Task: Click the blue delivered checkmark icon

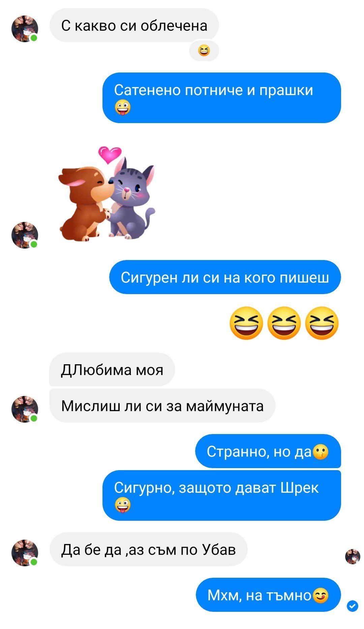Action: click(x=353, y=606)
